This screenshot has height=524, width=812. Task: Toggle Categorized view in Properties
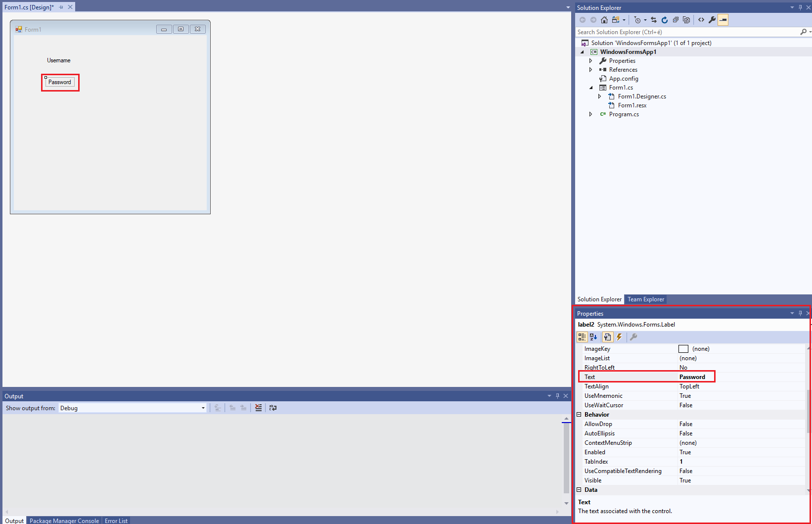click(x=582, y=337)
